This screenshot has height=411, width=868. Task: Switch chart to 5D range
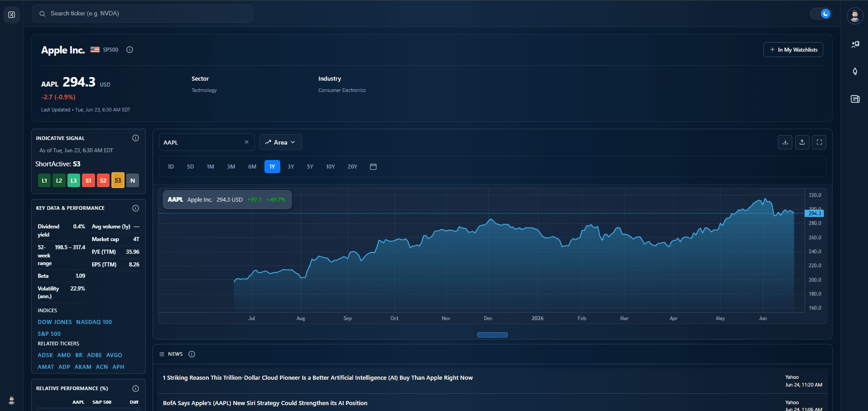(190, 167)
